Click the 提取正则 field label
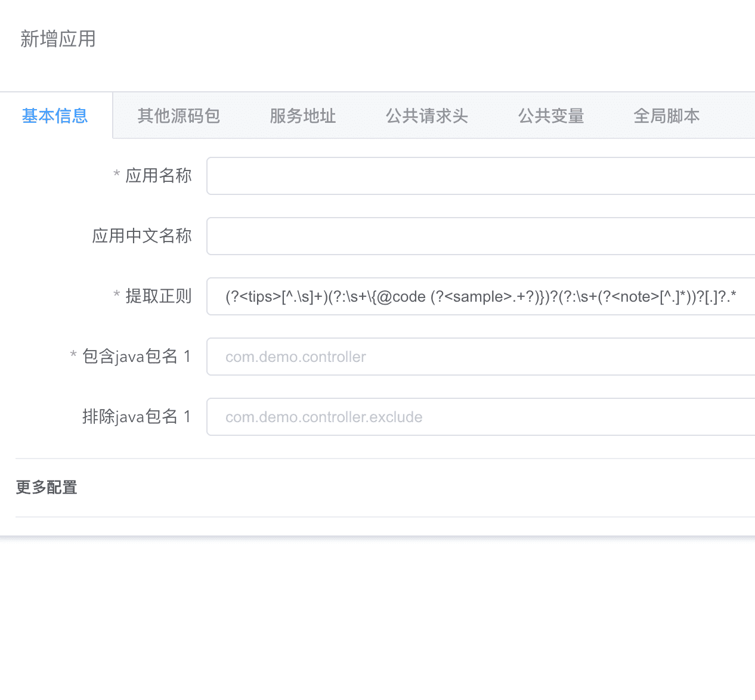The image size is (755, 700). click(x=159, y=296)
